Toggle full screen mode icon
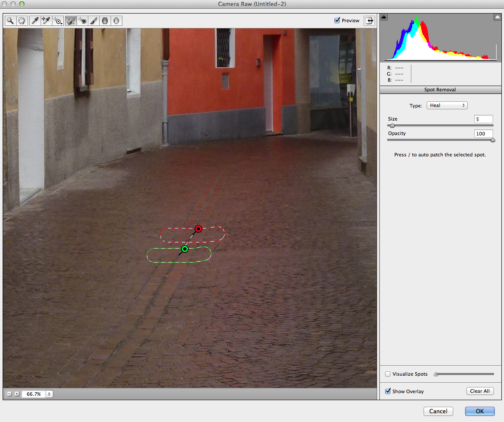 tap(369, 21)
